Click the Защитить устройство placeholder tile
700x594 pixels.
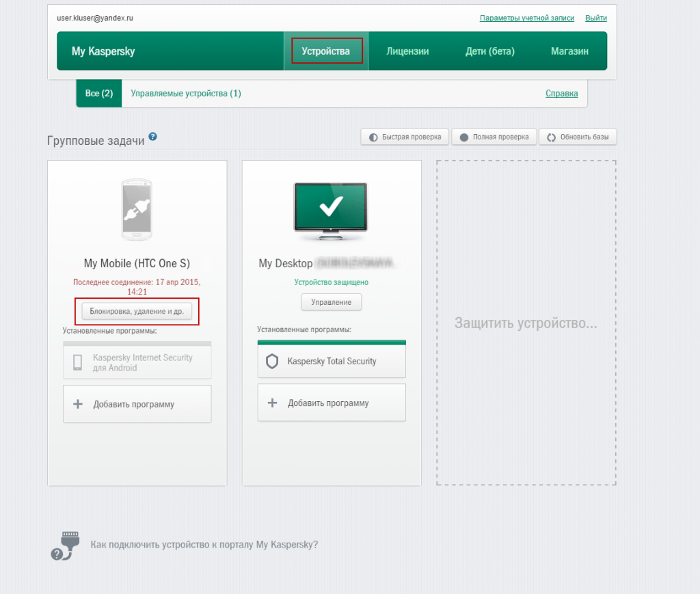526,323
